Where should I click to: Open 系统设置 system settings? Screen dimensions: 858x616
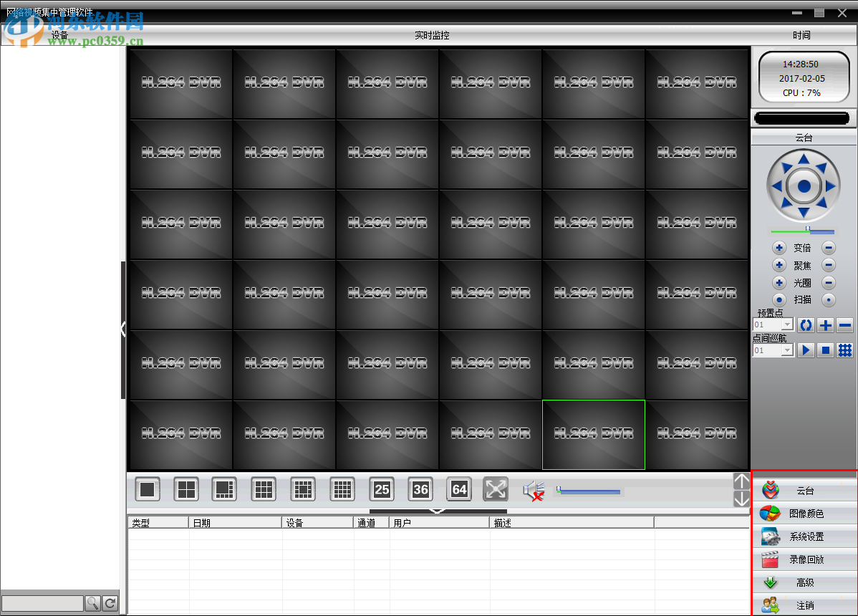(x=804, y=536)
